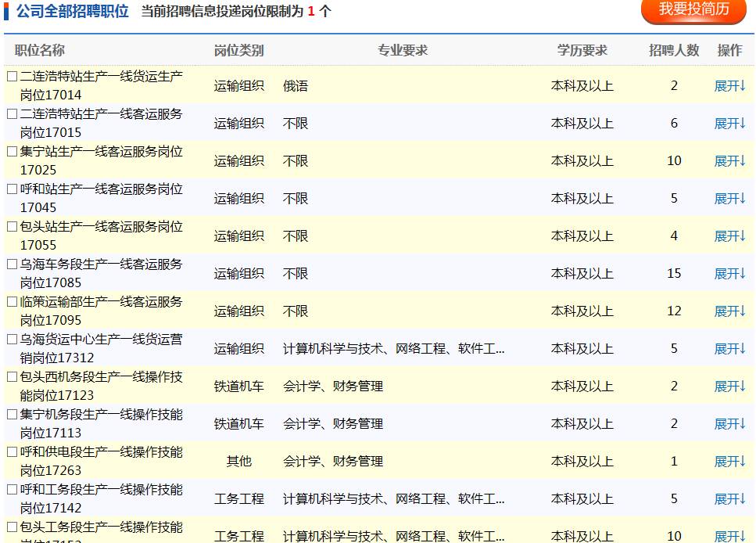The width and height of the screenshot is (756, 543).
Task: Click the 当前招聘信息投递岗位限制为 1 个 notice
Action: pos(236,11)
